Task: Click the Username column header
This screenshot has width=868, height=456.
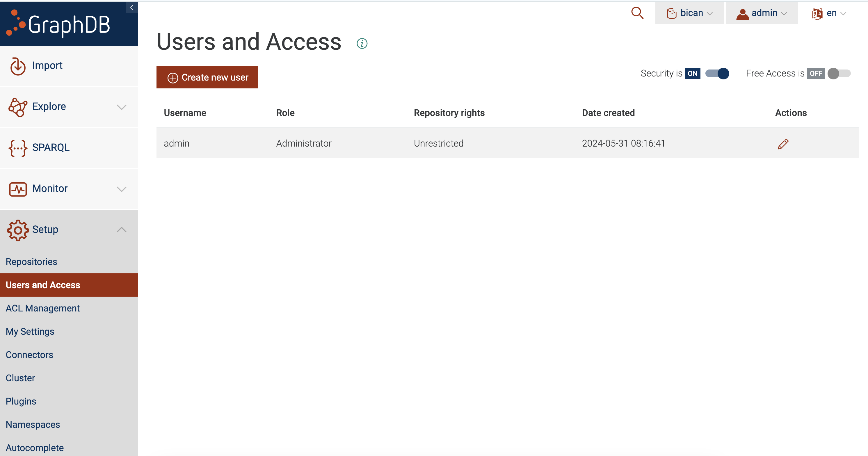Action: point(185,113)
